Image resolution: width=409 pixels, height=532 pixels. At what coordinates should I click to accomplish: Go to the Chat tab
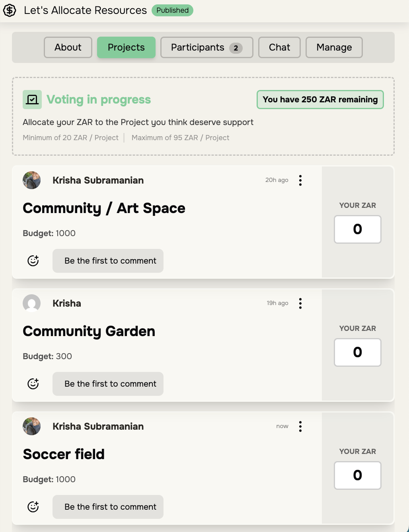(279, 47)
